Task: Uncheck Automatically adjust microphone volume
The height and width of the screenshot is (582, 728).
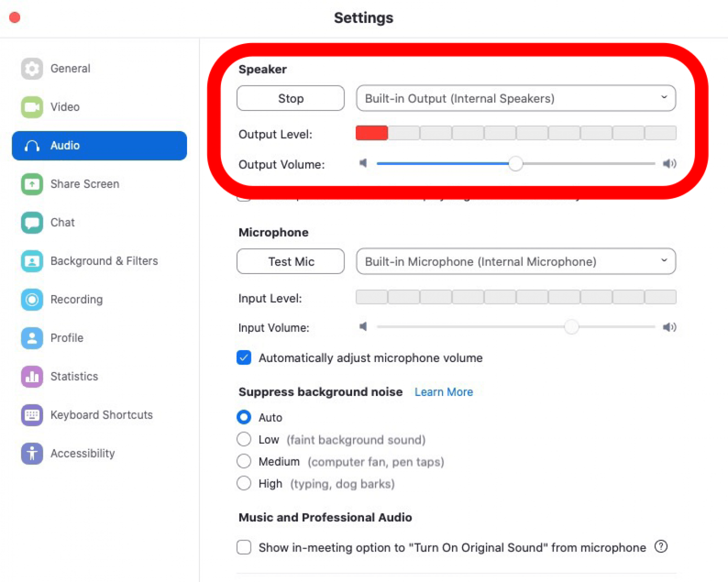Action: pyautogui.click(x=244, y=358)
